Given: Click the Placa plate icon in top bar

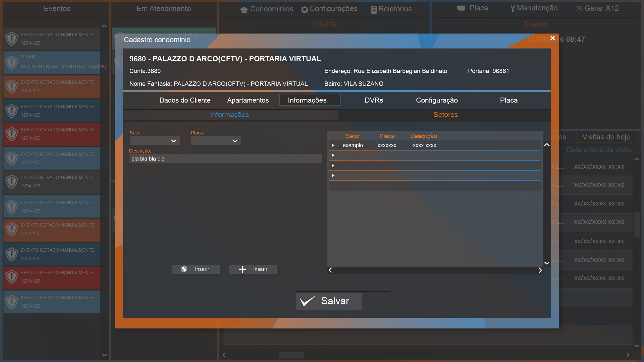Looking at the screenshot, I should point(461,8).
